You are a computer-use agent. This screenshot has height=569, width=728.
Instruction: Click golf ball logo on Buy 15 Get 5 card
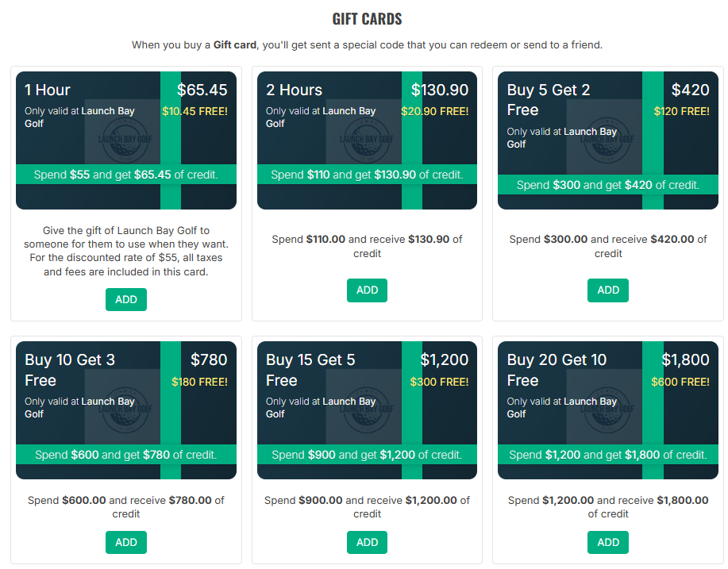click(366, 410)
